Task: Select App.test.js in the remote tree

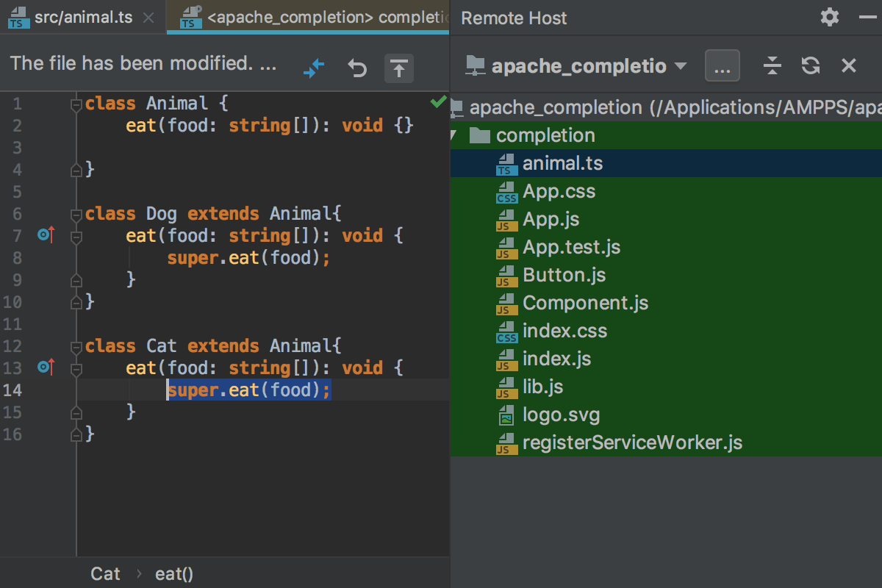Action: click(571, 248)
